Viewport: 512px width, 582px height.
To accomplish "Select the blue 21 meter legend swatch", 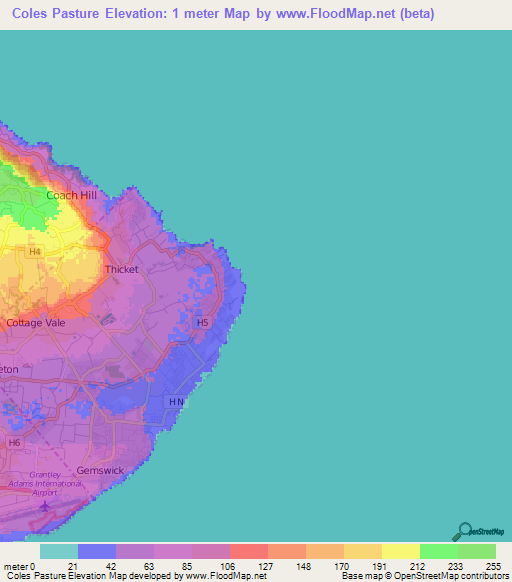I will click(97, 552).
